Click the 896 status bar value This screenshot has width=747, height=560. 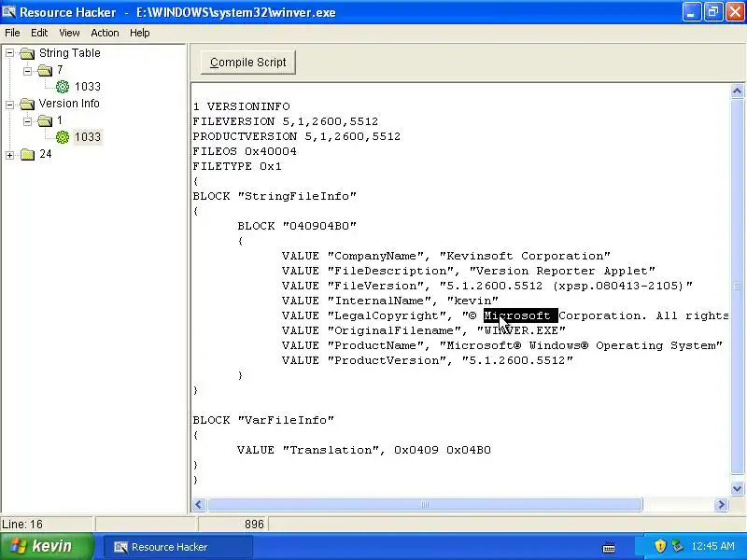[254, 525]
